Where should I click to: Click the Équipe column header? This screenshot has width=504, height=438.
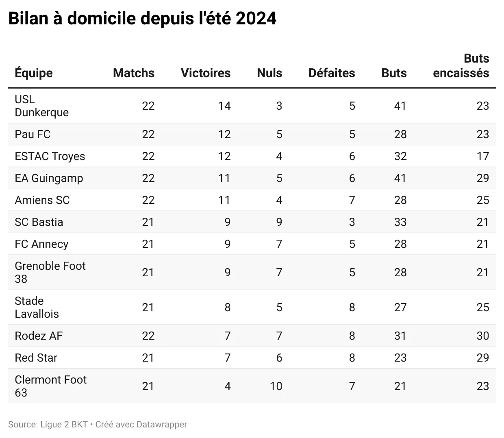point(34,73)
